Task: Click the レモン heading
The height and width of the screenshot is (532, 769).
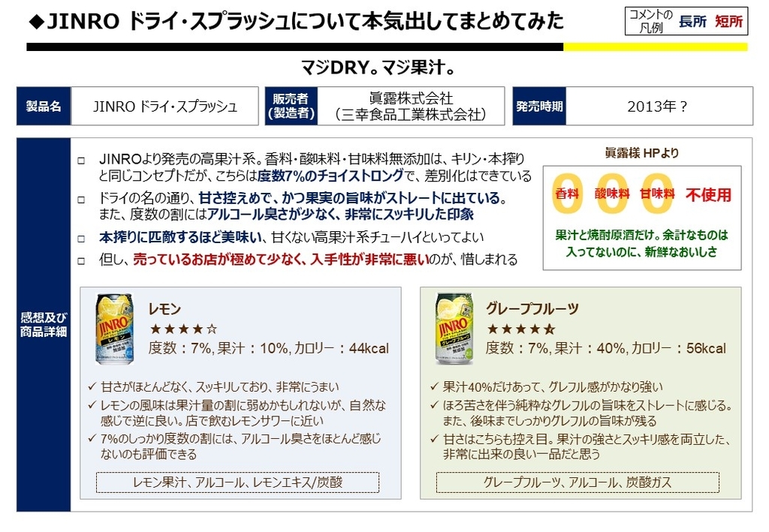Action: click(x=164, y=308)
